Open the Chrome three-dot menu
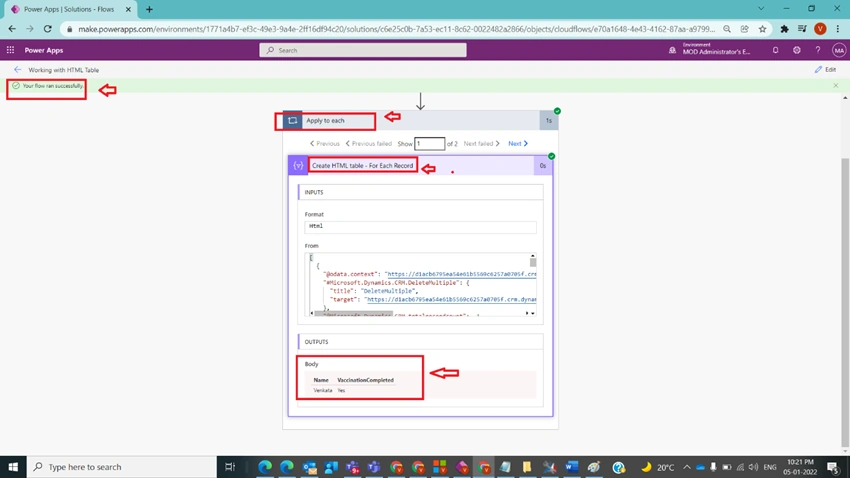This screenshot has width=850, height=478. (x=838, y=29)
